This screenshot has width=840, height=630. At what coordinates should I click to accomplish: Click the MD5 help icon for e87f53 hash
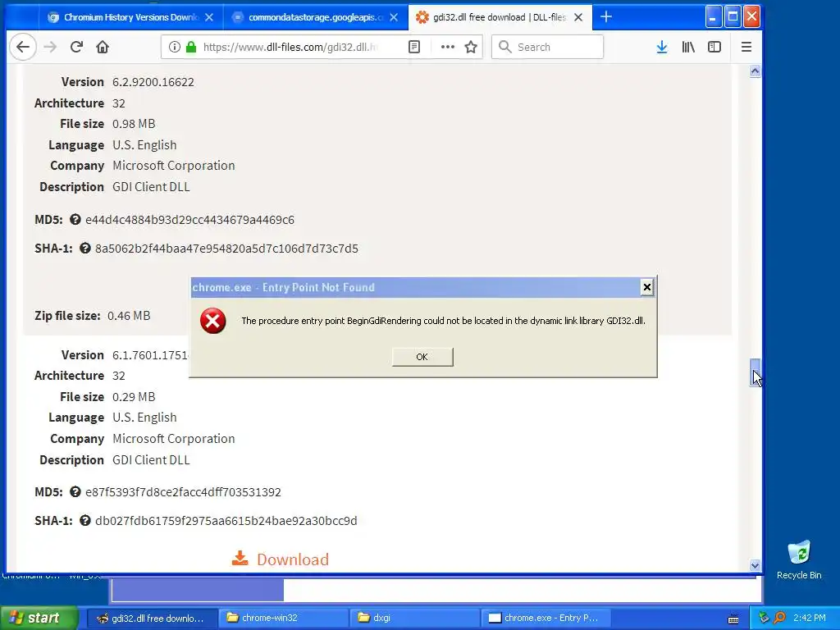[x=75, y=492]
